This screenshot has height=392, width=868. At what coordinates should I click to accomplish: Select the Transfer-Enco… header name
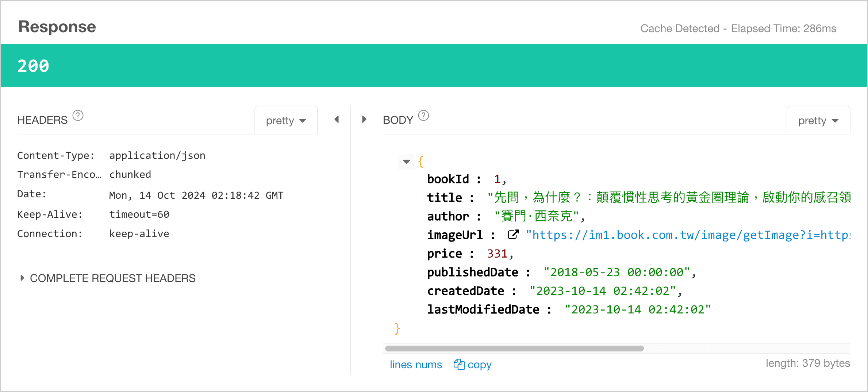click(59, 175)
